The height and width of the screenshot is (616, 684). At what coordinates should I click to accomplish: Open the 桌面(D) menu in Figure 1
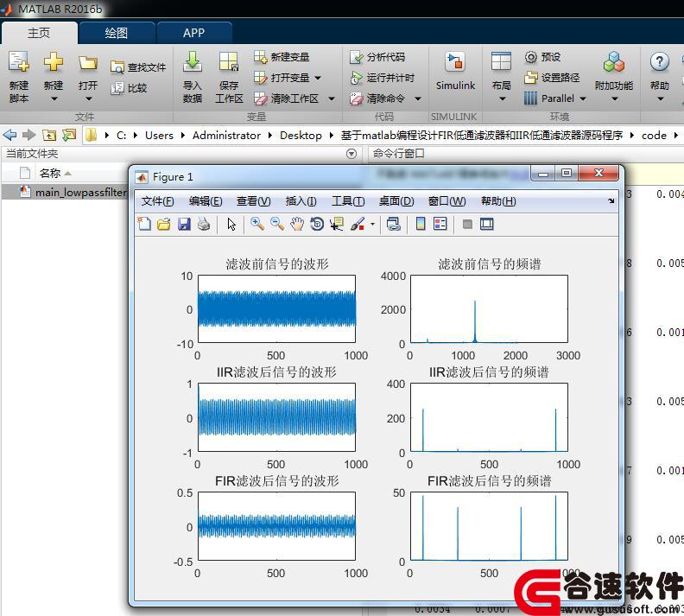pos(396,201)
